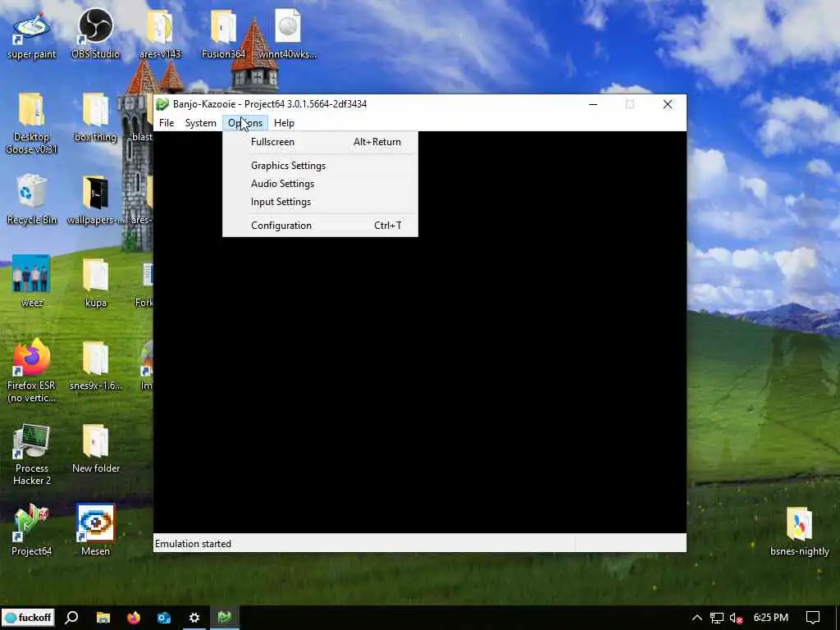The width and height of the screenshot is (840, 630).
Task: Open Settings gear on taskbar
Action: click(x=194, y=618)
